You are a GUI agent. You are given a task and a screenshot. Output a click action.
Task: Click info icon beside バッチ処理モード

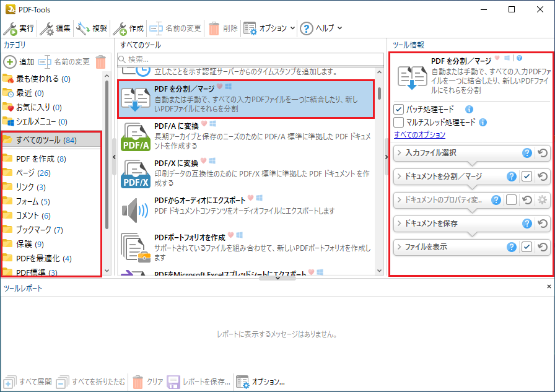tap(469, 110)
